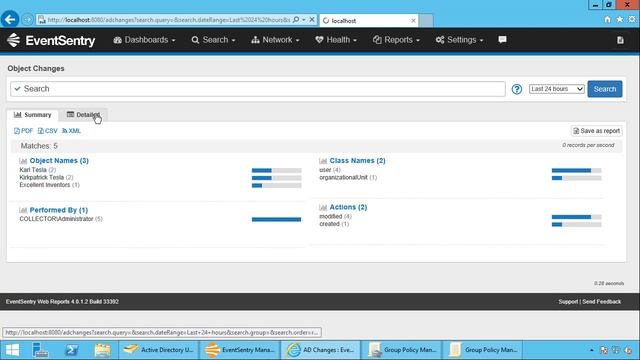Click chart icon next to Actions
Screen dimensions: 640x360
(323, 208)
